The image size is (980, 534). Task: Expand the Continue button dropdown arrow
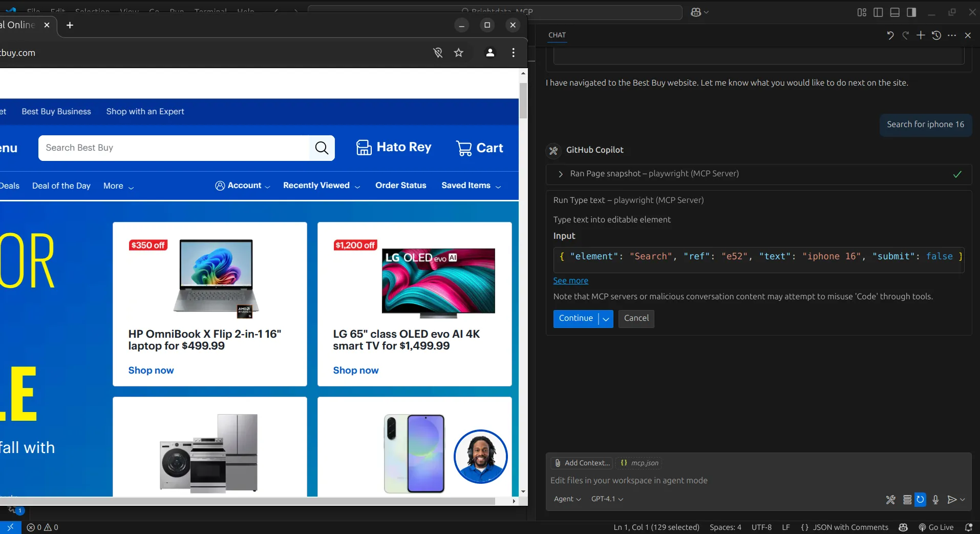coord(605,319)
